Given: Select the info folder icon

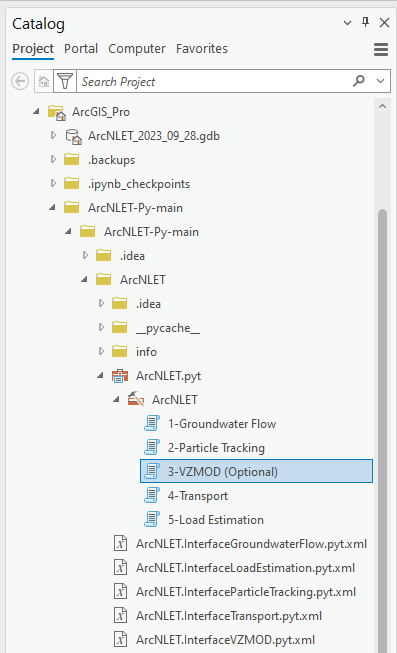Looking at the screenshot, I should [120, 352].
